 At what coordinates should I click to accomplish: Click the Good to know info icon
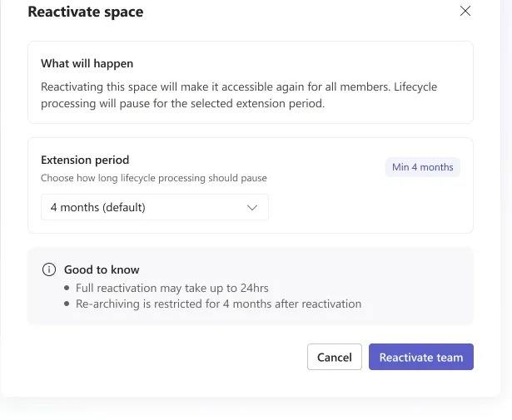point(49,269)
